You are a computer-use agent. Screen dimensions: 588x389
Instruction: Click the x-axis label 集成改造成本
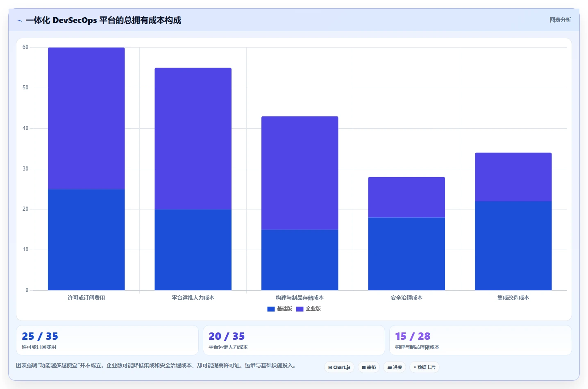(x=513, y=298)
